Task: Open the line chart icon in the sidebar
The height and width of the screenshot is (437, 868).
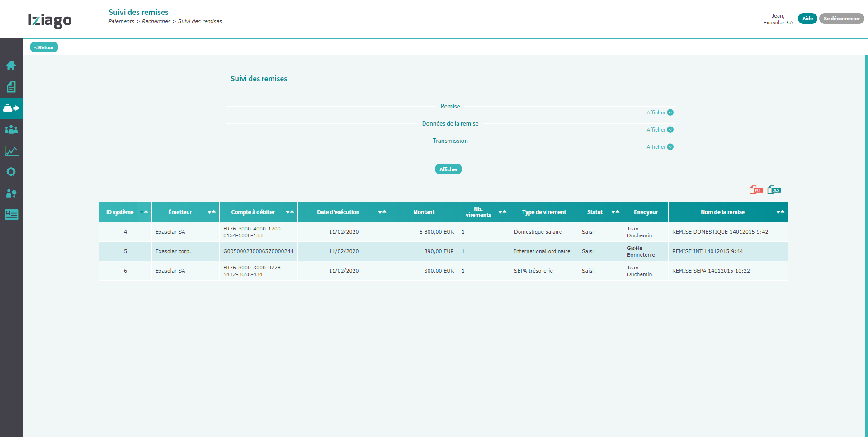Action: 11,150
